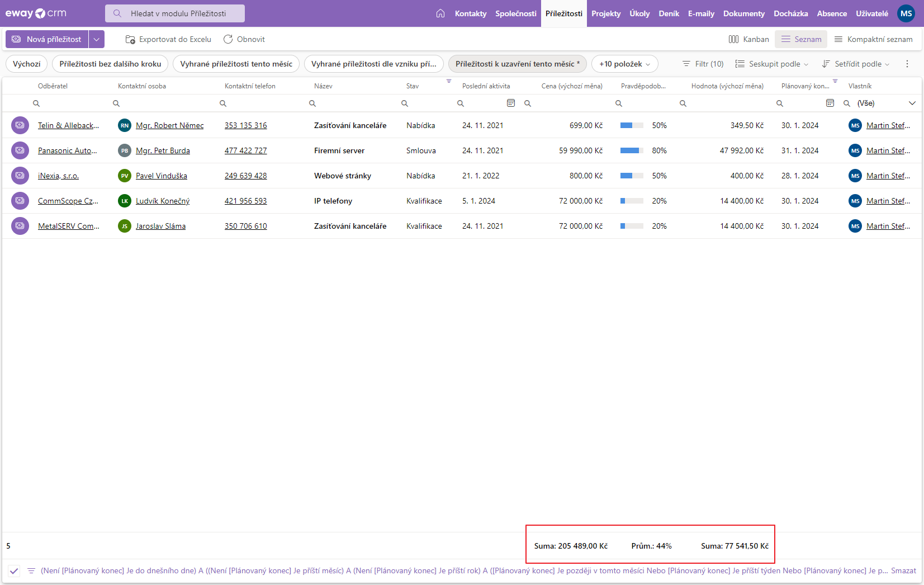This screenshot has width=924, height=585.
Task: Open the Docházka module
Action: 791,13
